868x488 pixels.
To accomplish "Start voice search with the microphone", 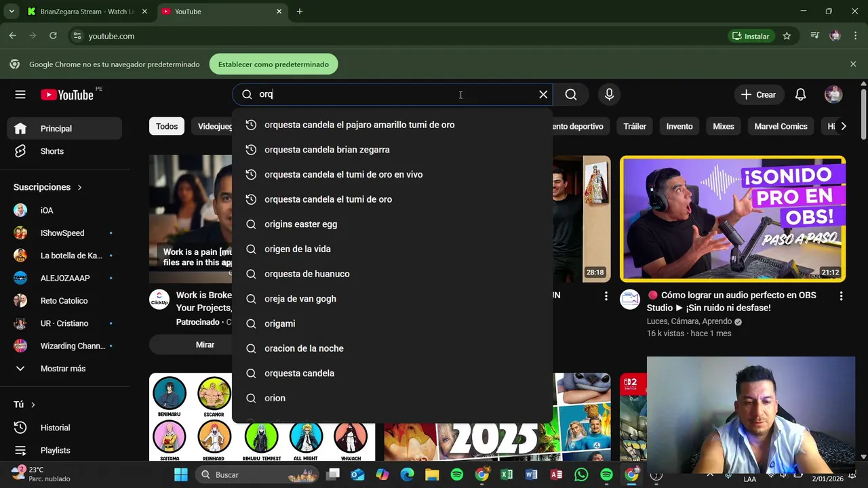I will pyautogui.click(x=609, y=95).
